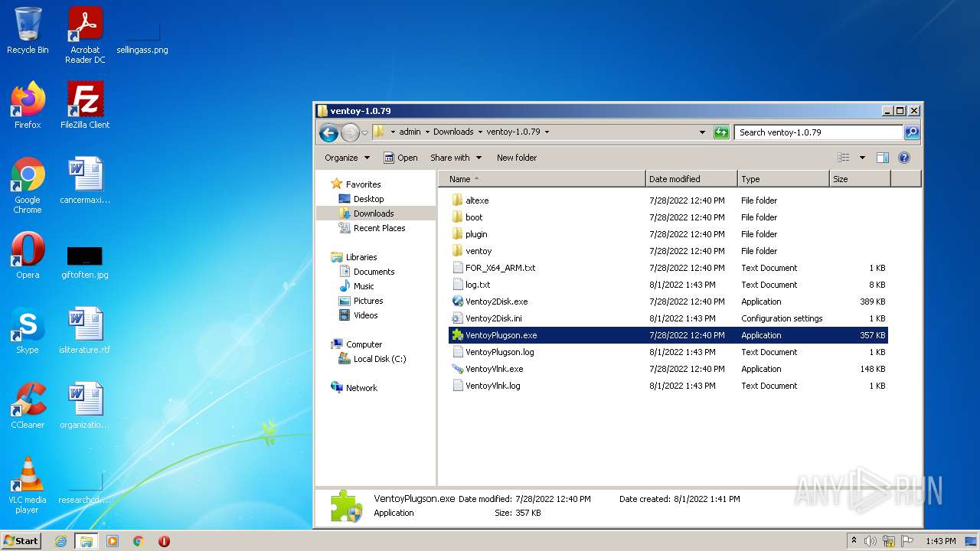Show hidden tray icons arrow
980x551 pixels.
coord(854,540)
